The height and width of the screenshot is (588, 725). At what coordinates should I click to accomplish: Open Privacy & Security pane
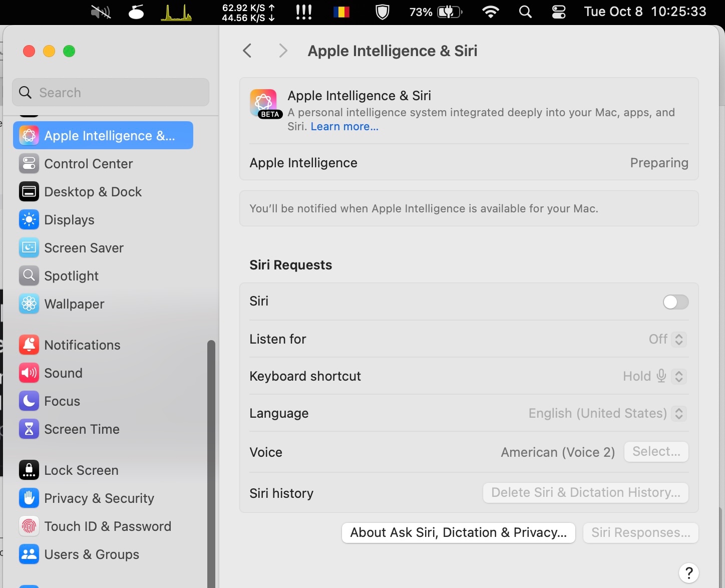[x=103, y=498]
